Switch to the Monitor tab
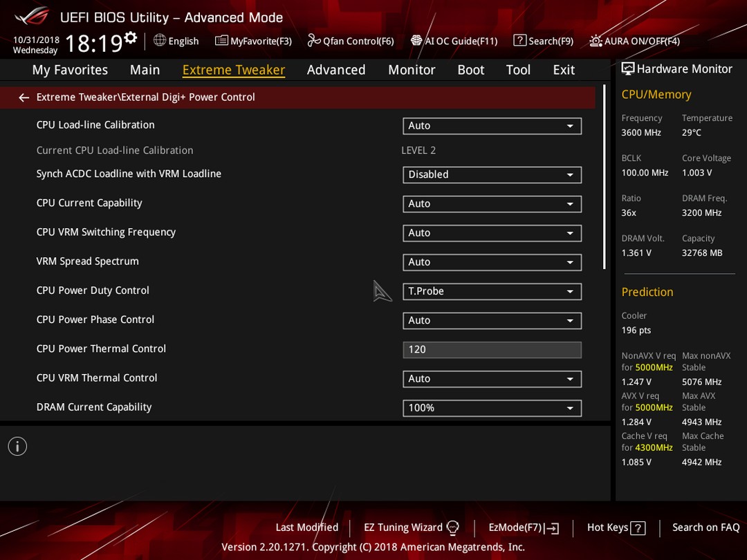747x560 pixels. pyautogui.click(x=412, y=70)
